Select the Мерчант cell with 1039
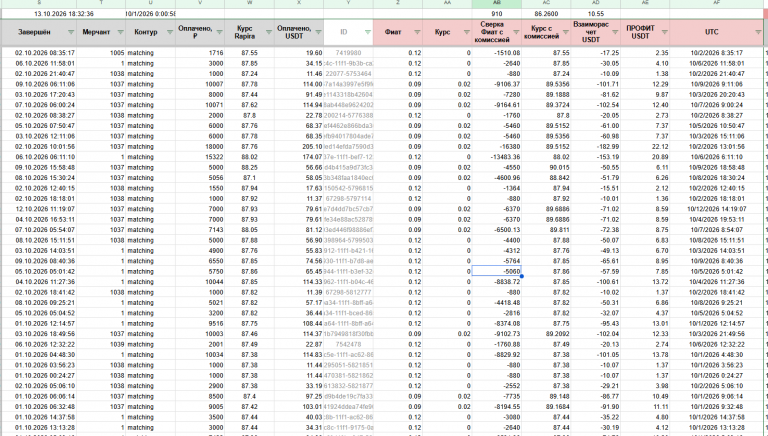Image resolution: width=768 pixels, height=436 pixels. click(101, 344)
